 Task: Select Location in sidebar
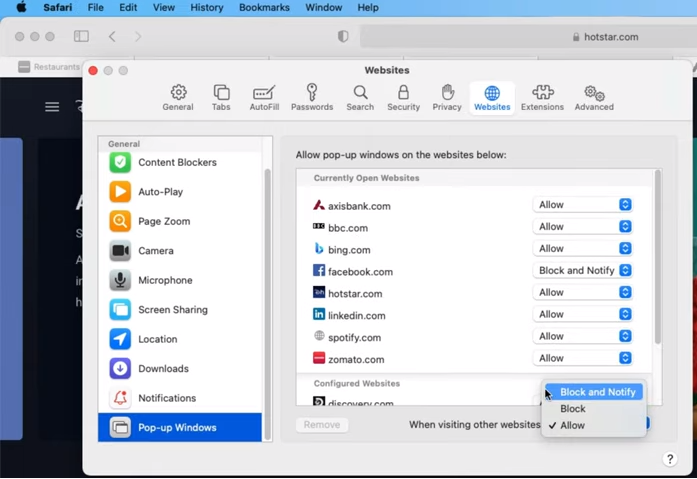(180, 339)
